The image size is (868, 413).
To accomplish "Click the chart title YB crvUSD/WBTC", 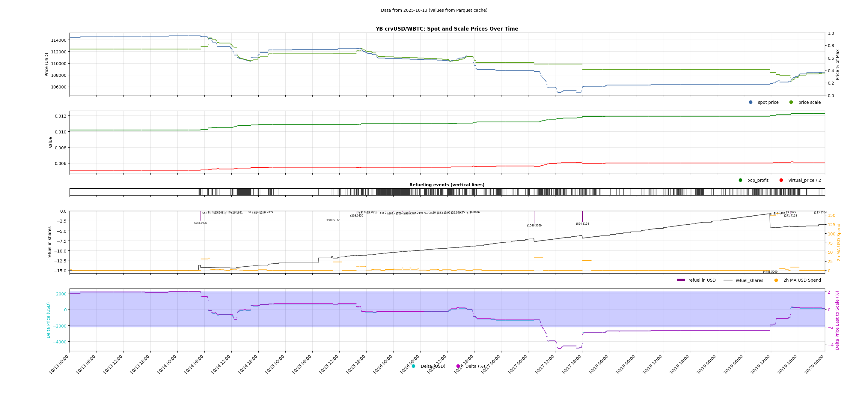I will click(x=447, y=29).
